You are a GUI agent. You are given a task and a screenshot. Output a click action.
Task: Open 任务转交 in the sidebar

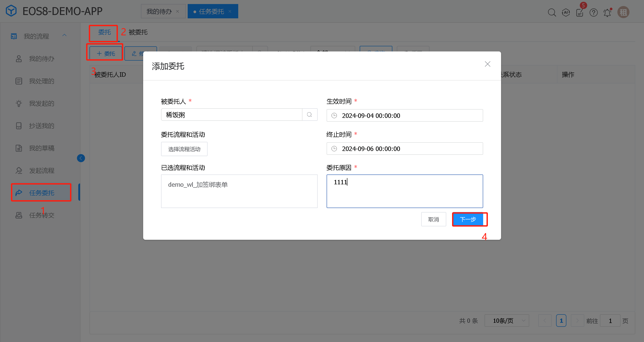[x=42, y=215]
